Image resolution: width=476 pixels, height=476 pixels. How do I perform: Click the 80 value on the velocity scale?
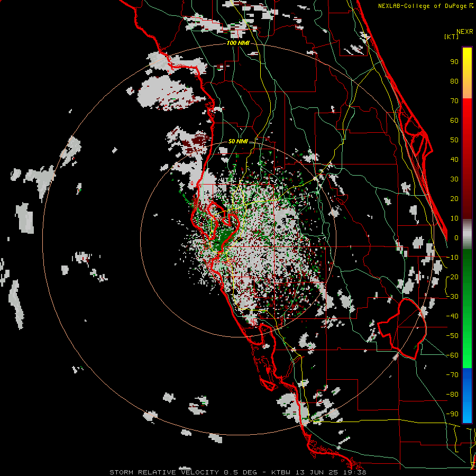point(454,81)
